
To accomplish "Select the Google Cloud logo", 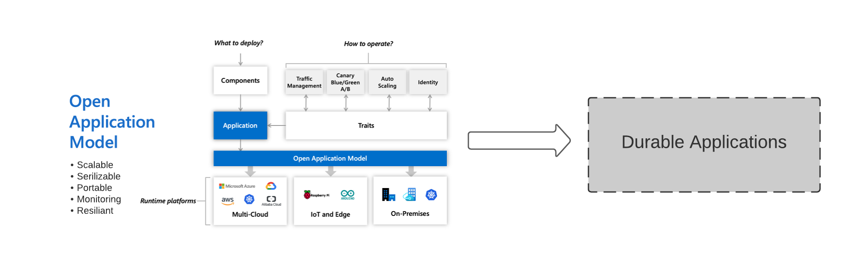I will 271,186.
